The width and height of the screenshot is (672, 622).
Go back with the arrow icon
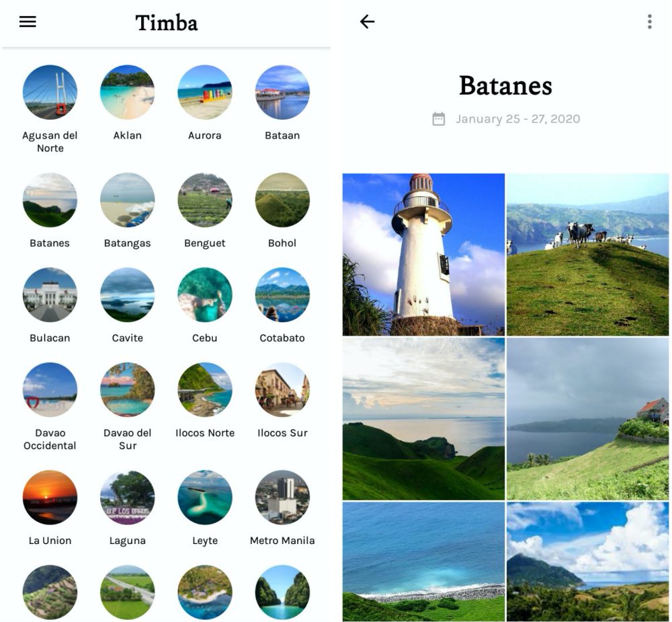coord(368,22)
